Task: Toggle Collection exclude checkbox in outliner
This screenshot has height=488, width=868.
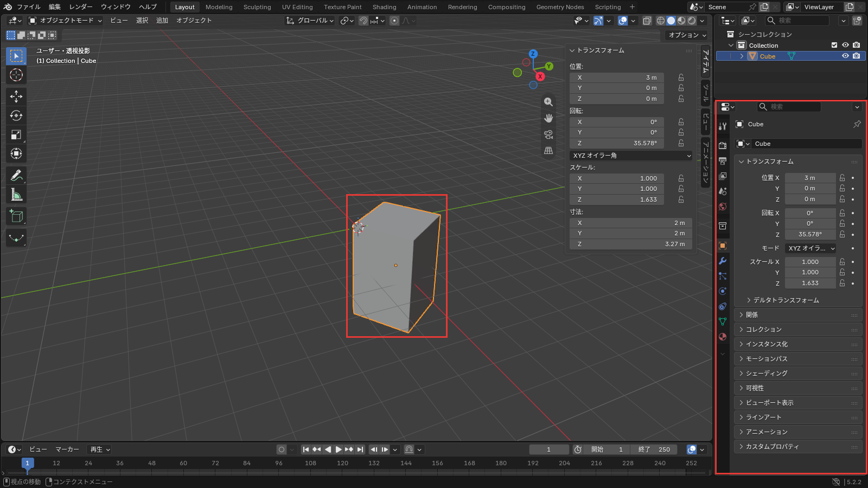Action: (835, 45)
